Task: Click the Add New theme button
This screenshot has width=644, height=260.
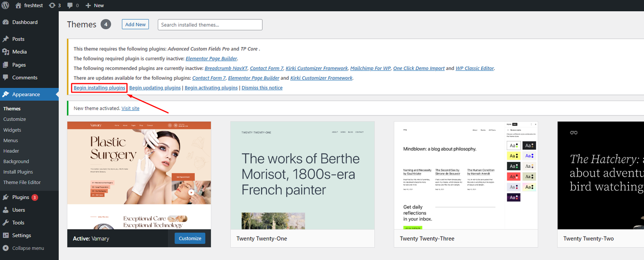Action: coord(135,25)
